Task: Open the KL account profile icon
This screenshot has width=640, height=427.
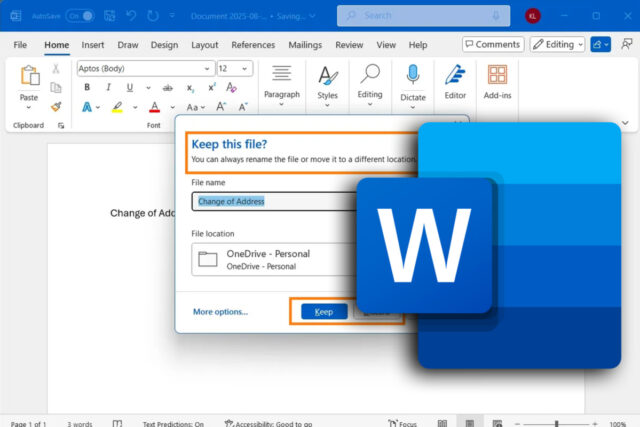Action: 532,16
